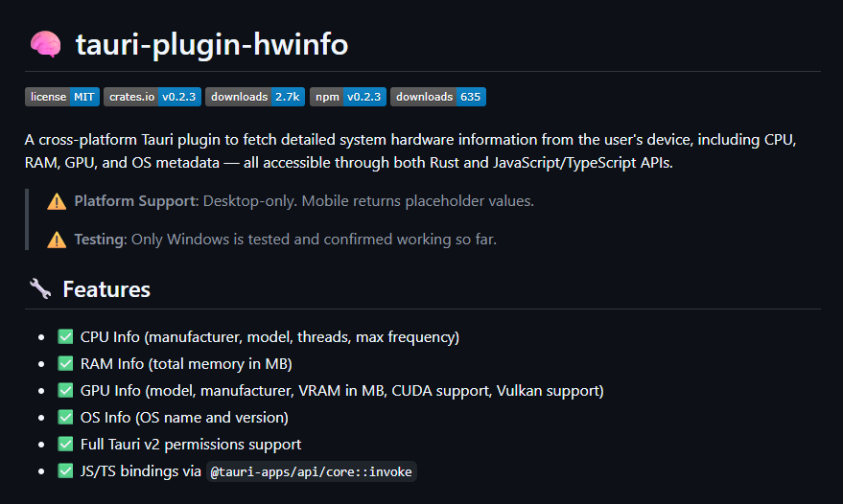843x504 pixels.
Task: Open the downloads 635 badge
Action: [x=438, y=97]
